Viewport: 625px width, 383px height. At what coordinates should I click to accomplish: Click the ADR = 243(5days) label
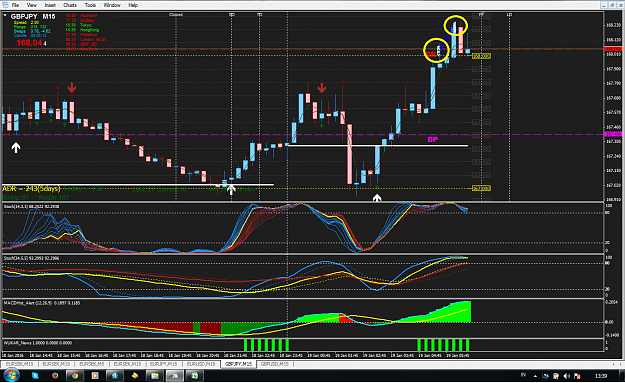pos(31,189)
